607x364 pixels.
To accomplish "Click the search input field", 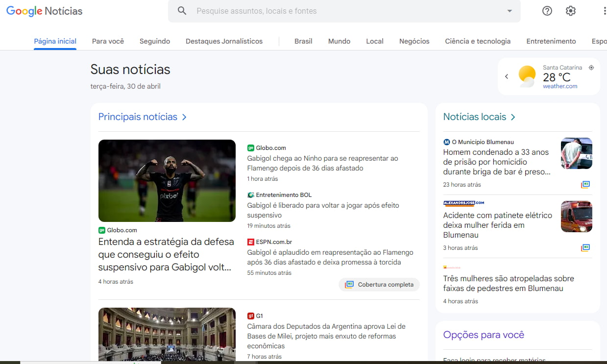I will click(x=345, y=11).
